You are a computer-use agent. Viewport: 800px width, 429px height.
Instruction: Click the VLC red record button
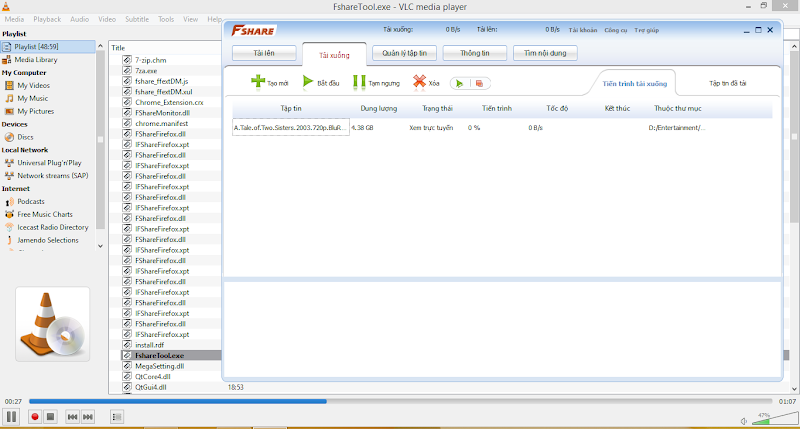[x=35, y=417]
